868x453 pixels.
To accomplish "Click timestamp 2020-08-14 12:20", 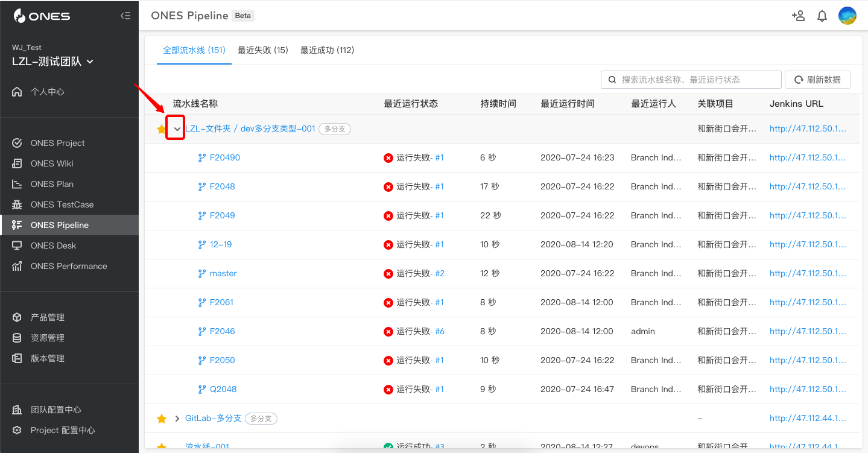I will (577, 244).
